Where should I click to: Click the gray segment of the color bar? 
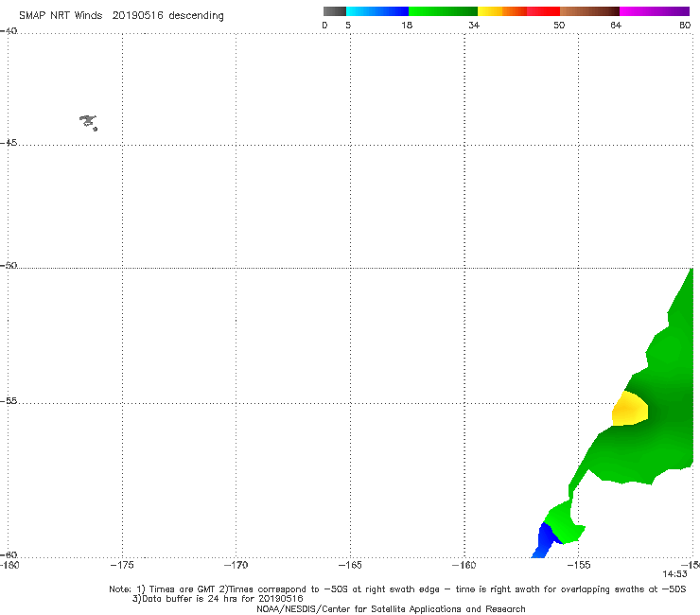[335, 11]
